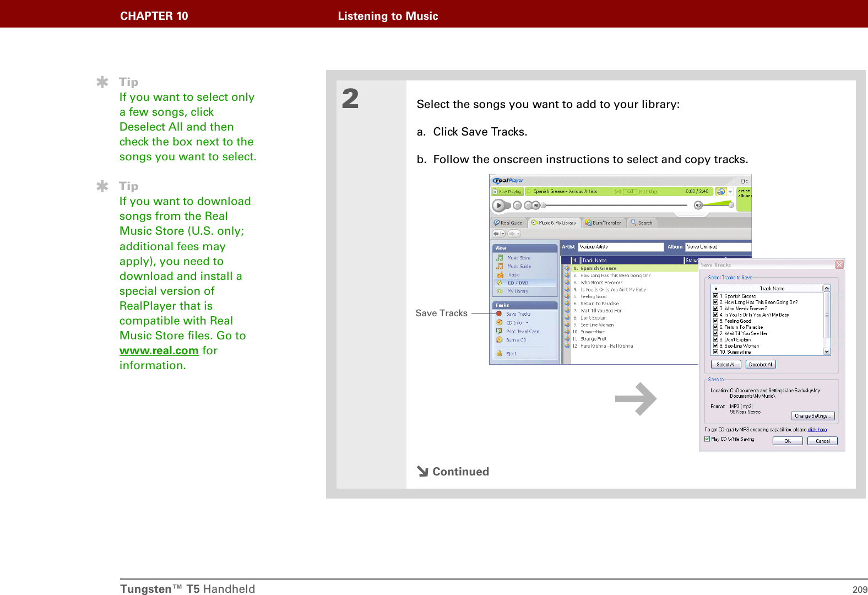
Task: Click the Stop button in RealPlayer
Action: coord(517,205)
